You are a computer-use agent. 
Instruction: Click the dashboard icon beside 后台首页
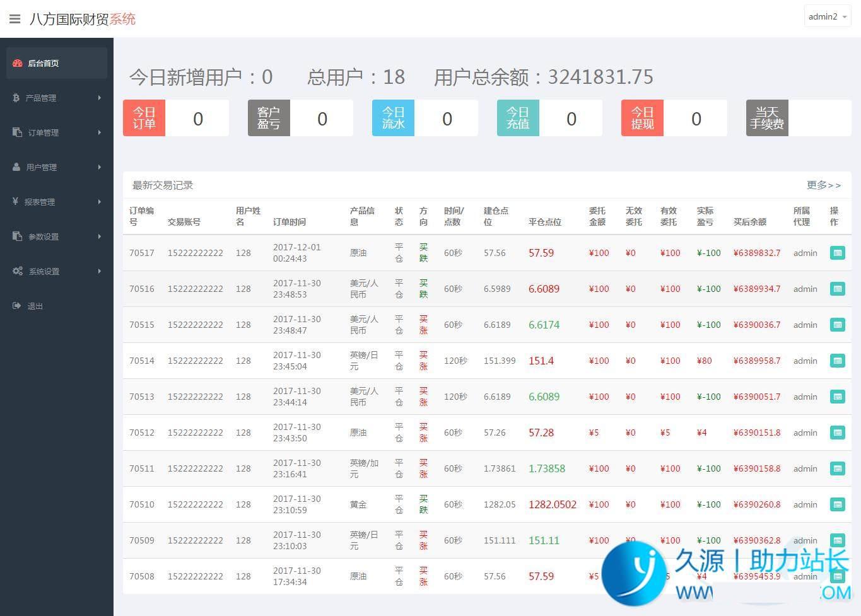[x=18, y=63]
